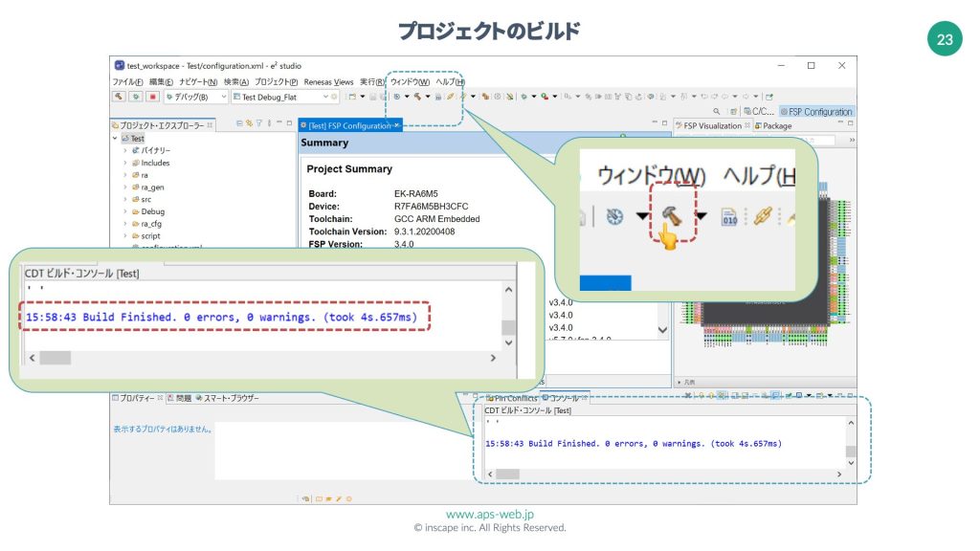Screen dimensions: 980x551
Task: Click the run icon with the red badge in the main toolbar
Action: coord(545,97)
